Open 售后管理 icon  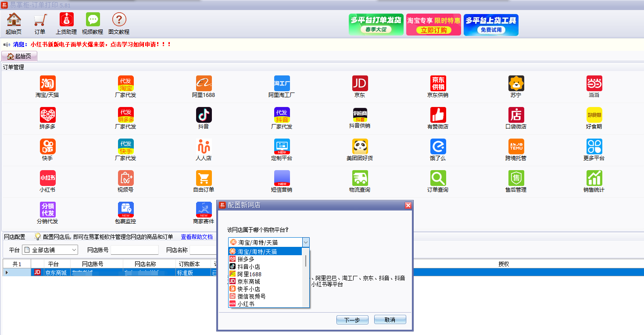pos(516,178)
